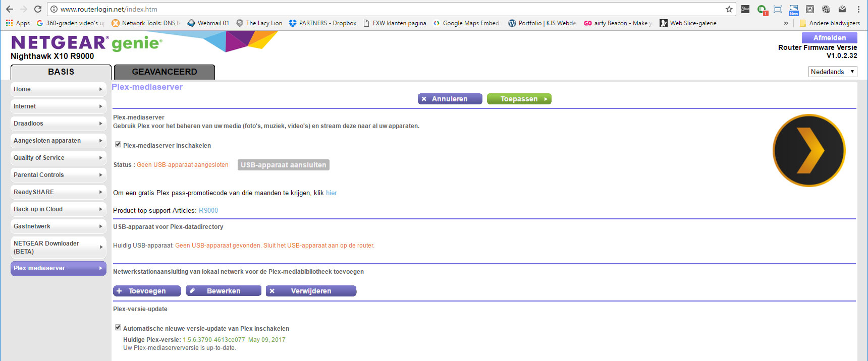Uncheck Plex-mediaserver inschakelen checkbox
Image resolution: width=868 pixels, height=361 pixels.
tap(118, 145)
